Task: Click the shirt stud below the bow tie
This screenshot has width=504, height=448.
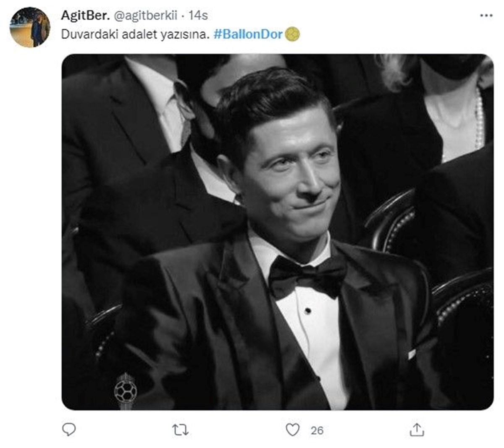Action: (308, 311)
